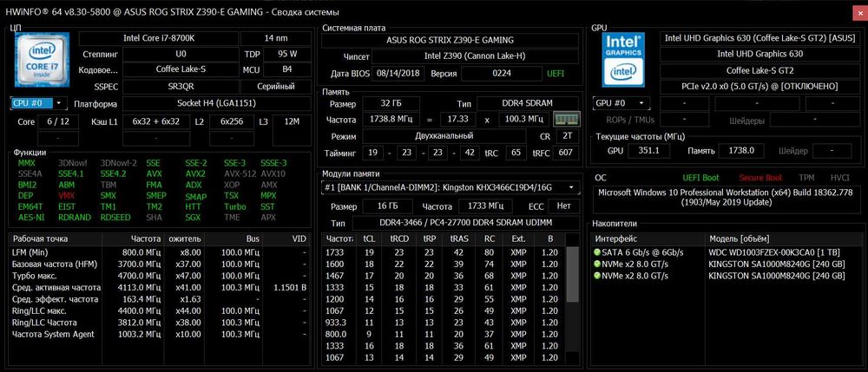This screenshot has width=868, height=372.
Task: Click the DDR4 SDRAM type field
Action: [528, 103]
